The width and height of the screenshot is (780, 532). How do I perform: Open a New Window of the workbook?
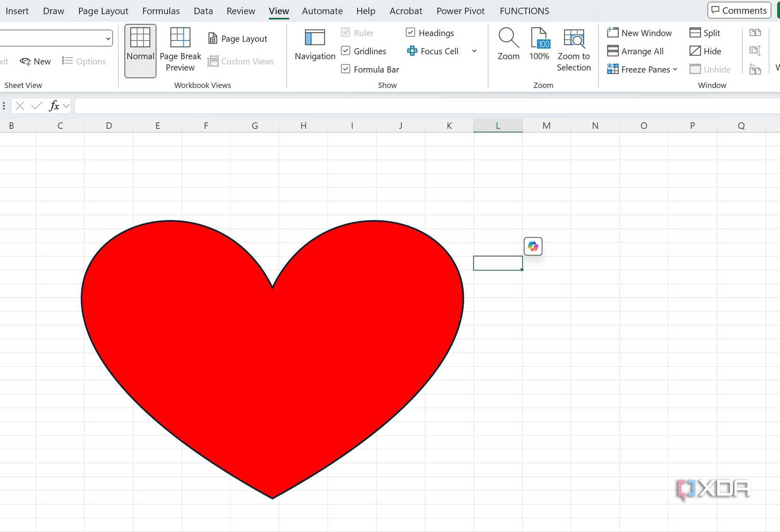(641, 33)
